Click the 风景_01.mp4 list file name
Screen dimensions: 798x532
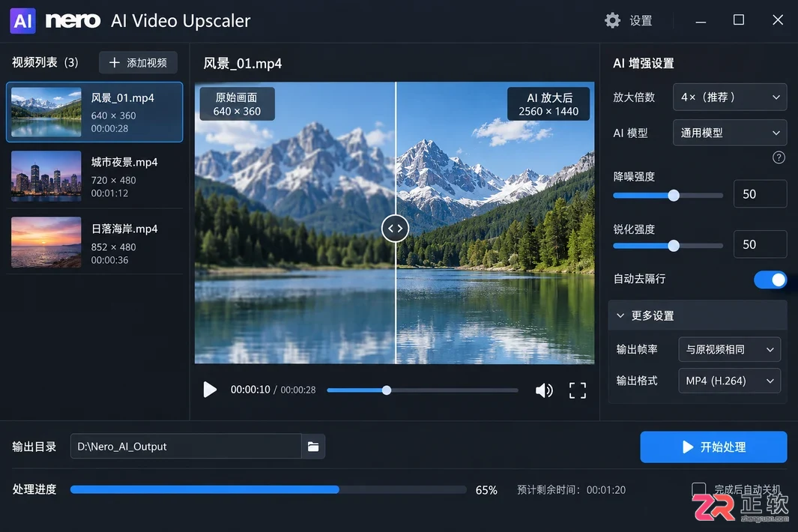pyautogui.click(x=123, y=97)
